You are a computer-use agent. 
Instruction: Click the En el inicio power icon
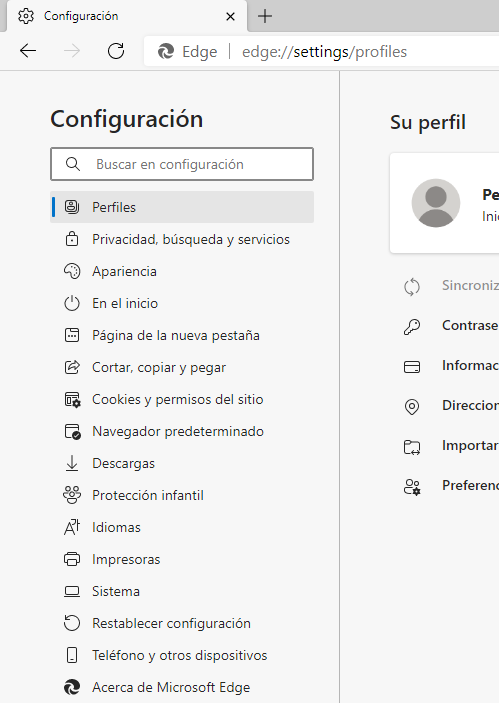click(x=72, y=304)
